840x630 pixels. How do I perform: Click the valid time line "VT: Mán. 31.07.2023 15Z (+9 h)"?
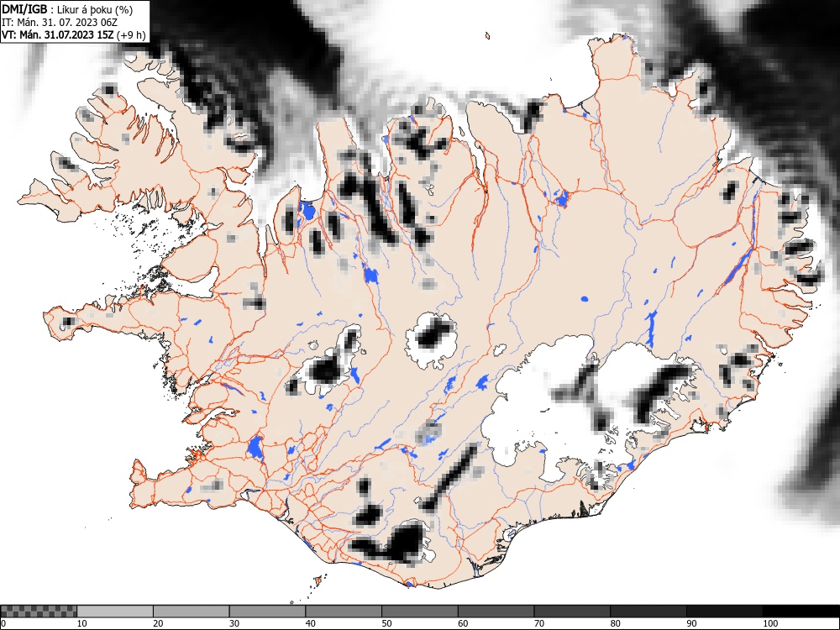click(73, 34)
